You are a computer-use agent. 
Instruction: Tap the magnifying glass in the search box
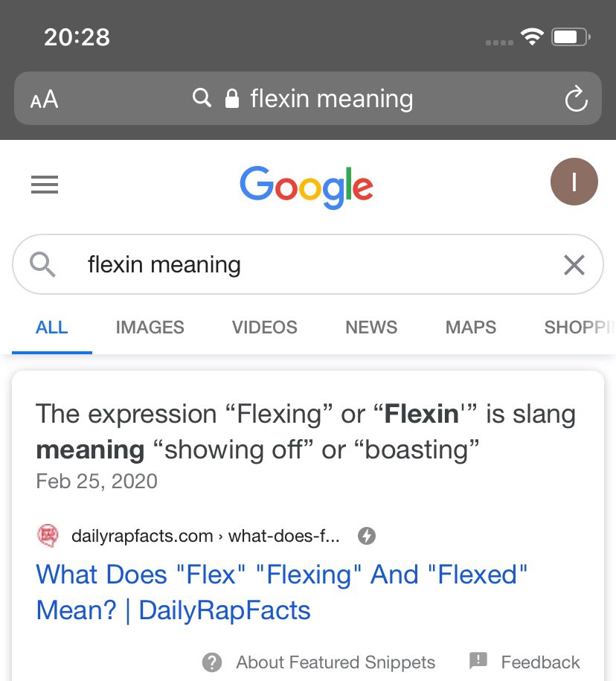(42, 264)
